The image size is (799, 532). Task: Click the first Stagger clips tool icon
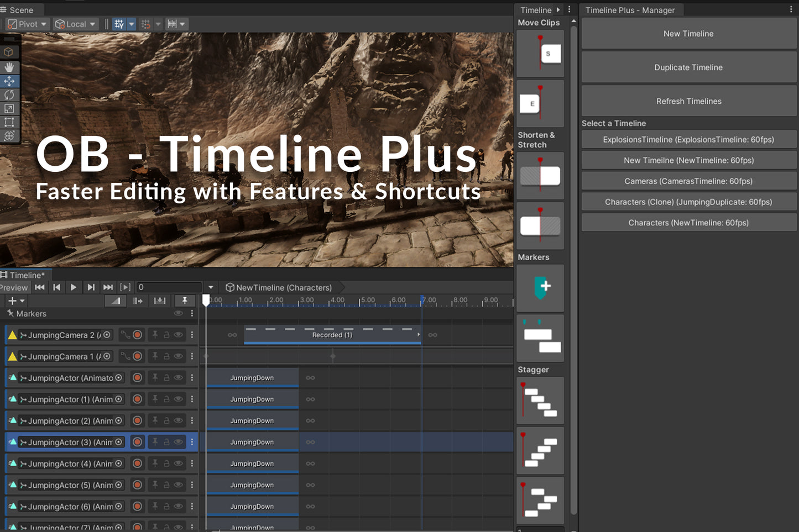click(x=540, y=401)
